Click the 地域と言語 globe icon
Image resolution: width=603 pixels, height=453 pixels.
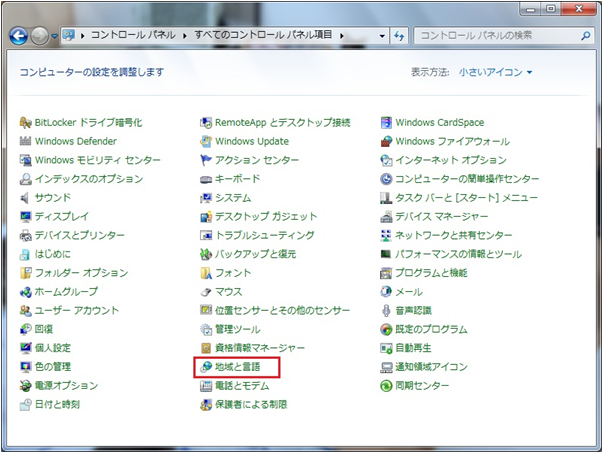[x=206, y=367]
